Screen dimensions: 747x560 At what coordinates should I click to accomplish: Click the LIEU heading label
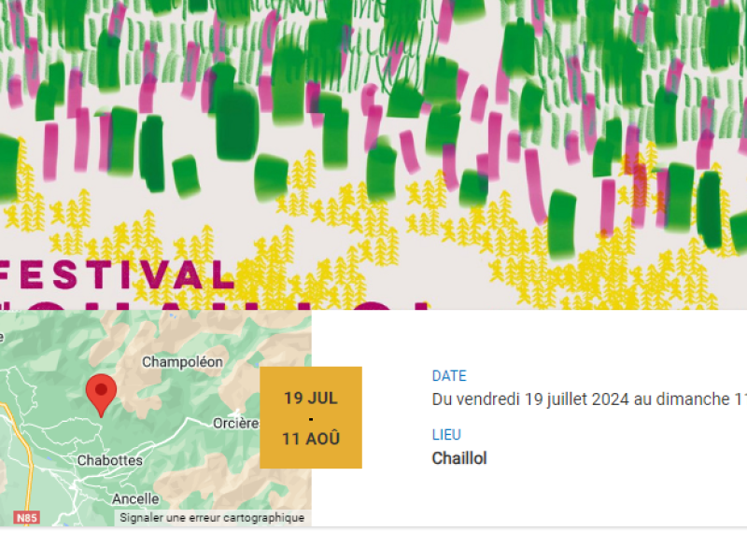point(446,435)
